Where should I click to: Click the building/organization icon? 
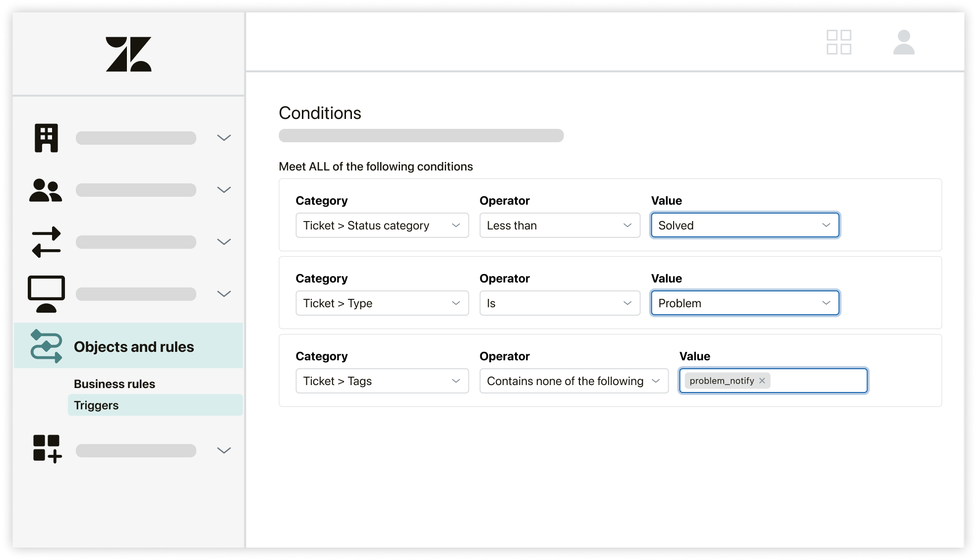[45, 137]
